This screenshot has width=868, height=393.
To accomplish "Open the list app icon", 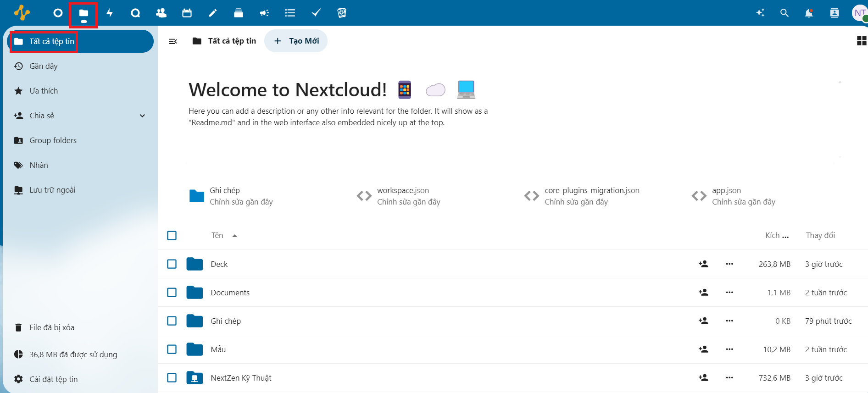I will coord(290,13).
